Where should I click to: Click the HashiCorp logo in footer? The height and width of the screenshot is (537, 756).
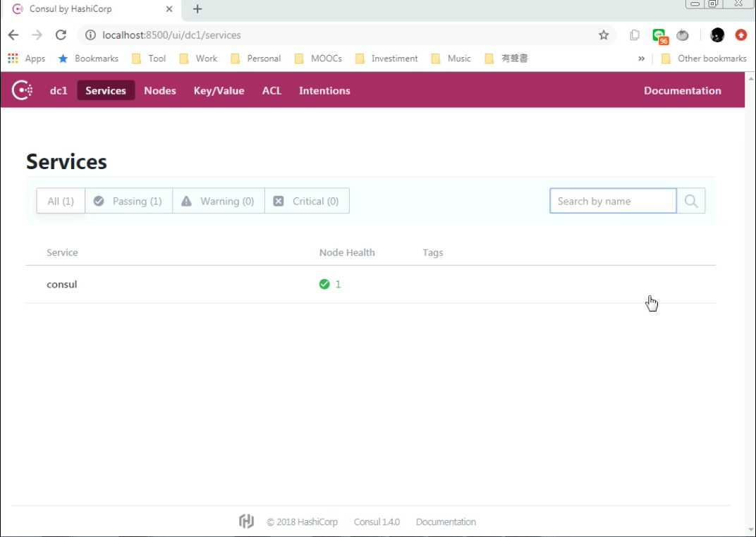click(246, 521)
